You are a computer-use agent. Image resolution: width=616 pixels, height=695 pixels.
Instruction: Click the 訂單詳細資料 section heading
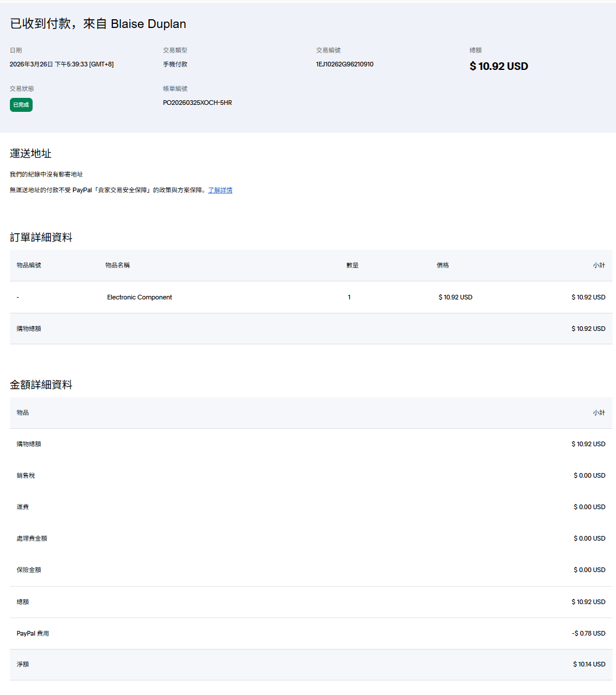[41, 238]
